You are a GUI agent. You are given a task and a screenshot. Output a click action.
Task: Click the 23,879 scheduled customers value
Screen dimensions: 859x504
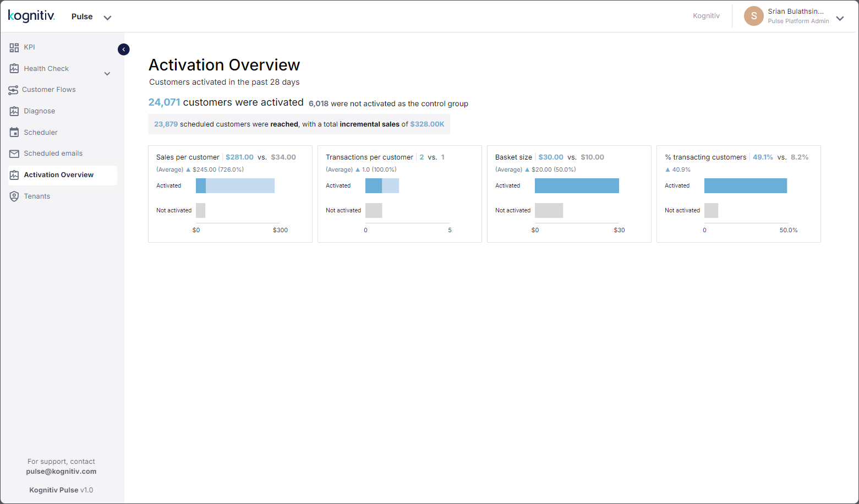tap(166, 124)
